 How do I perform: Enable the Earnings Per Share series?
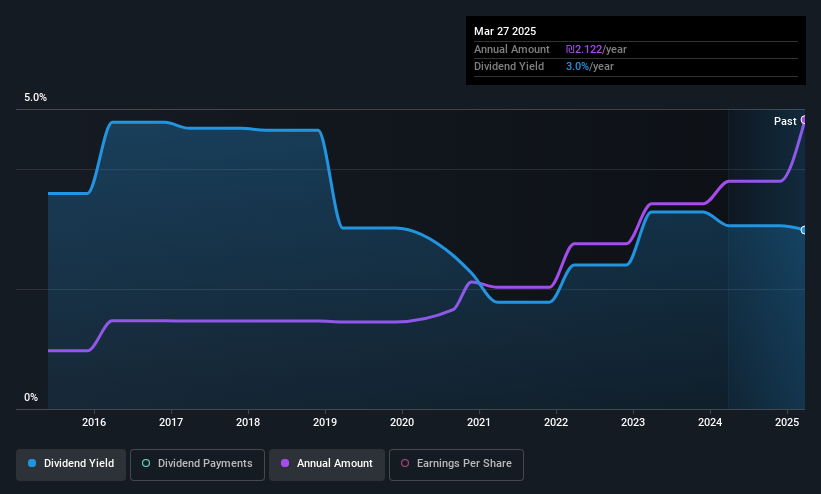(456, 464)
